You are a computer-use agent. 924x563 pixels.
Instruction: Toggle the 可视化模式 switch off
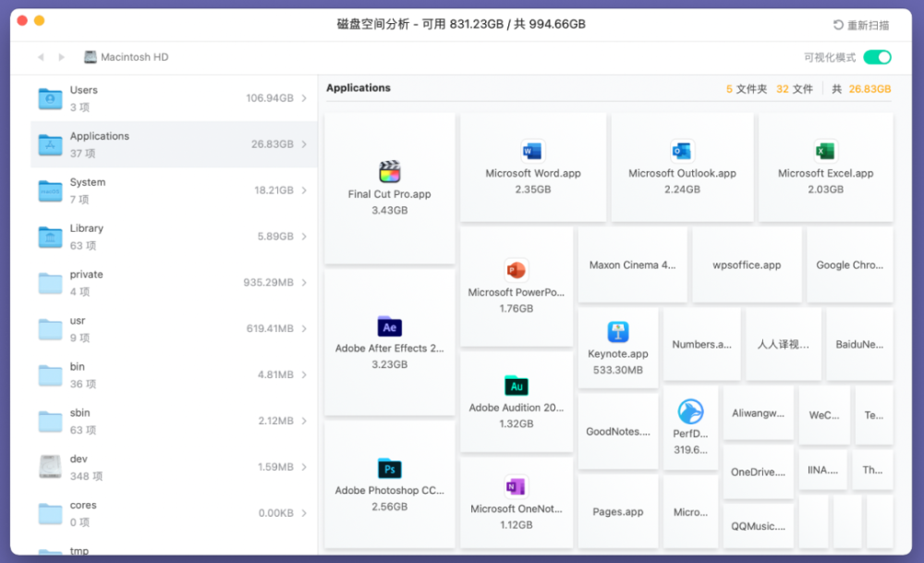point(877,57)
